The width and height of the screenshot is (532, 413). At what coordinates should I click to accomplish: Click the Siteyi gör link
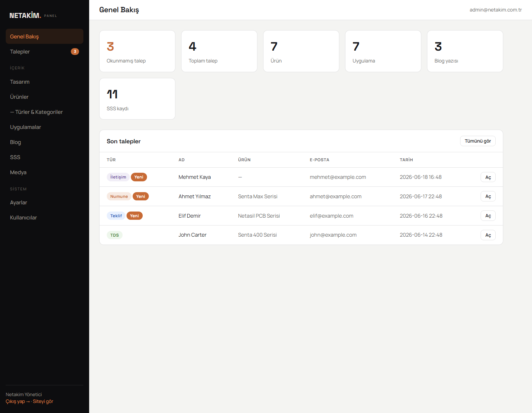43,402
